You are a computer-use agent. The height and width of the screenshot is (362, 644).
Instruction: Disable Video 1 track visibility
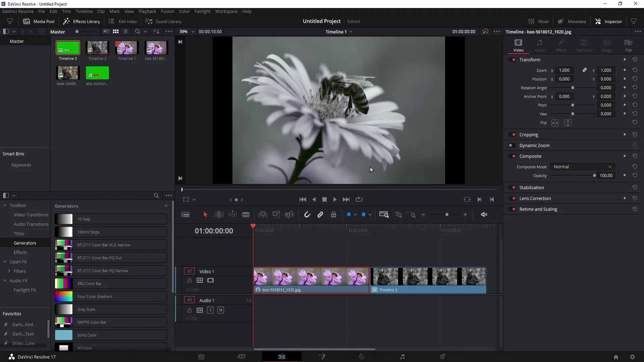click(x=210, y=281)
